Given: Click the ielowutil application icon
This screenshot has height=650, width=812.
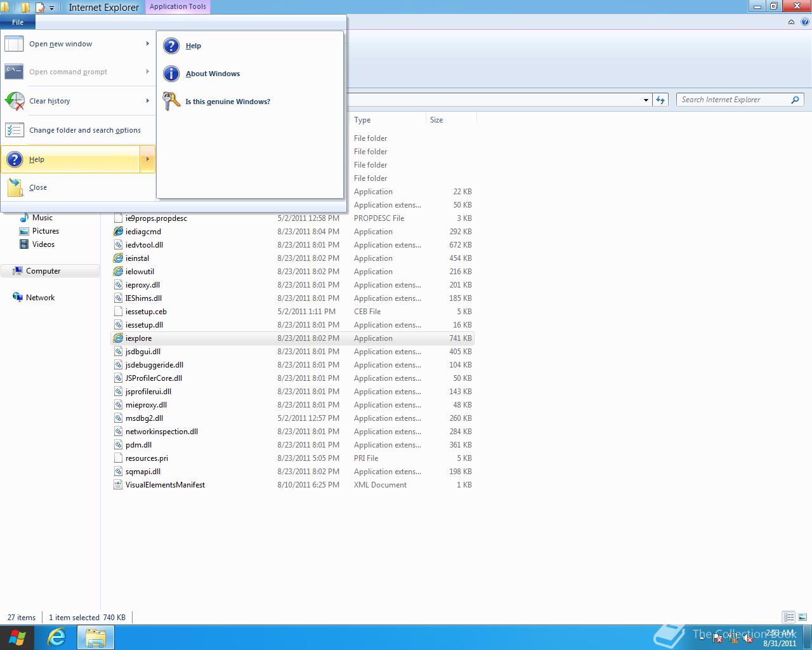Looking at the screenshot, I should 118,272.
